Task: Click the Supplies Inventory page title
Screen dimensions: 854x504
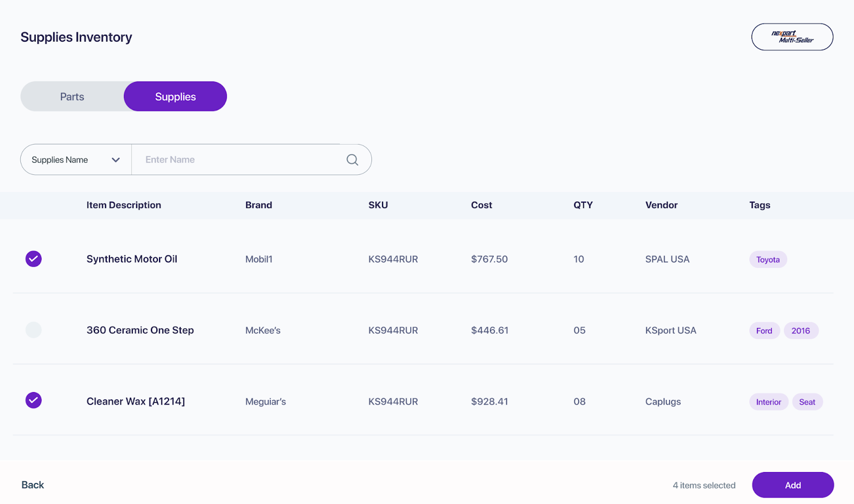Action: tap(76, 37)
